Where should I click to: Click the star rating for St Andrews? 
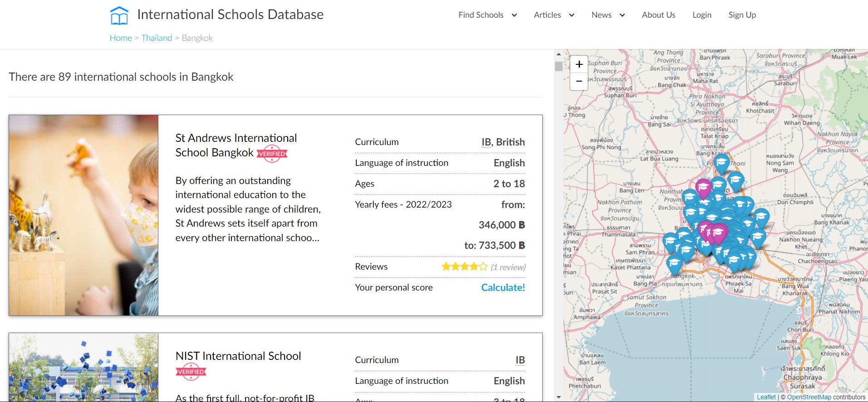tap(464, 266)
